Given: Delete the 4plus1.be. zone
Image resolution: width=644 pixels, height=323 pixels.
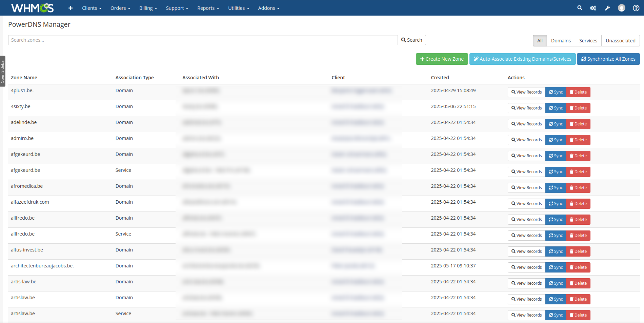Looking at the screenshot, I should 578,92.
